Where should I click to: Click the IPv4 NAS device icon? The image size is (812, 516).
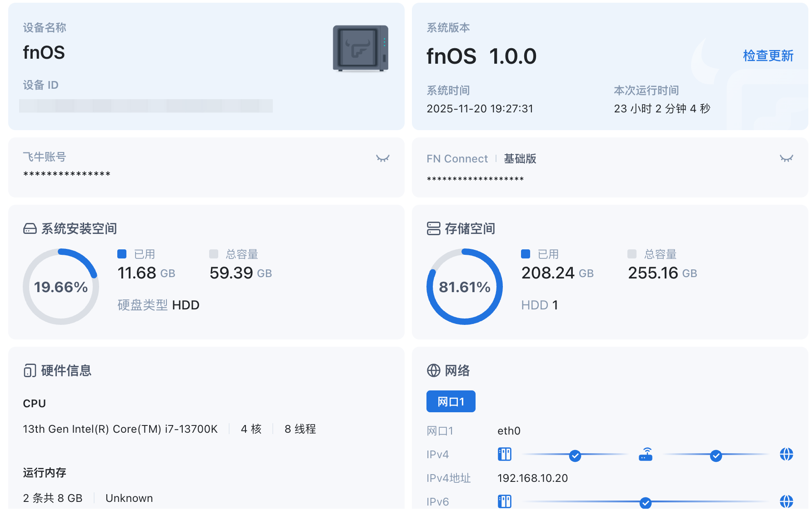(505, 454)
